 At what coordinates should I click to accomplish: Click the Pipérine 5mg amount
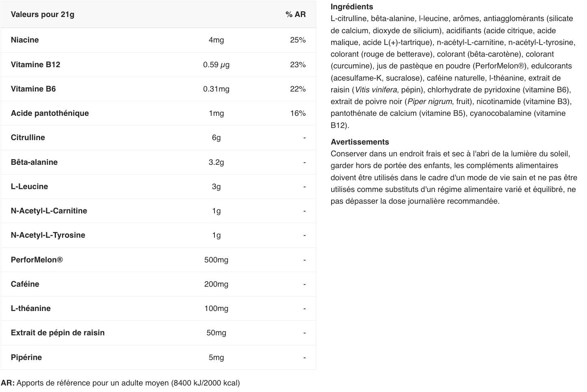[x=216, y=358]
